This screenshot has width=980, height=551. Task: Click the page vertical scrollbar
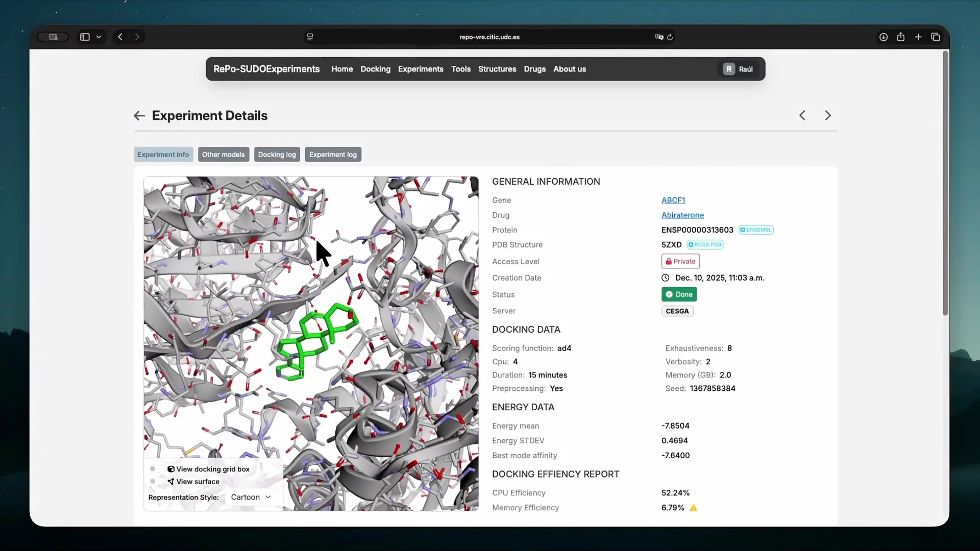[x=945, y=184]
